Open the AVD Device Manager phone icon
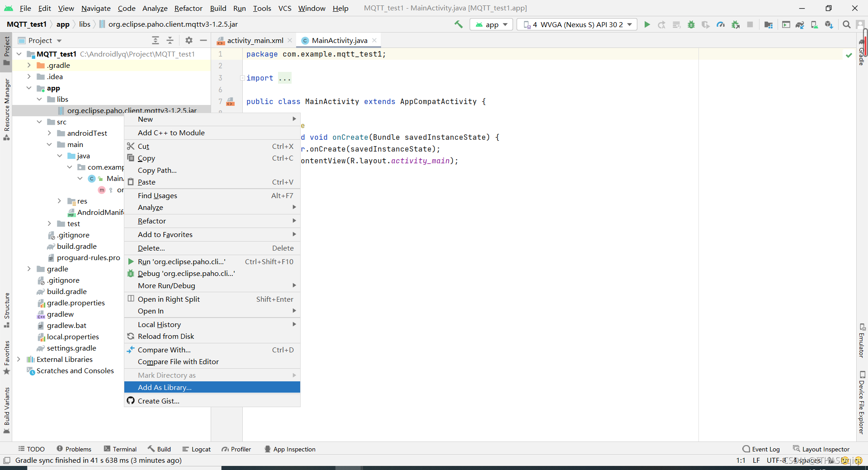Screen dimensions: 868x470 coord(814,24)
